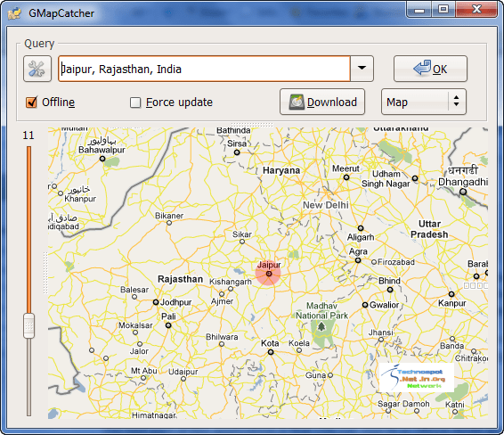Click the zoom level number 11

point(28,135)
